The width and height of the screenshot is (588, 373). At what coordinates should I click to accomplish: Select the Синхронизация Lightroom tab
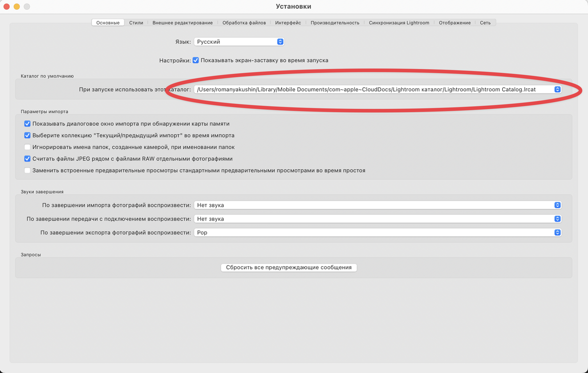399,23
